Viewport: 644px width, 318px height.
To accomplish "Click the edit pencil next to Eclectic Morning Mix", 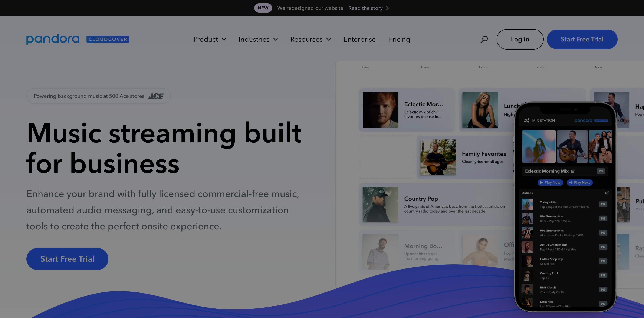I will point(572,171).
